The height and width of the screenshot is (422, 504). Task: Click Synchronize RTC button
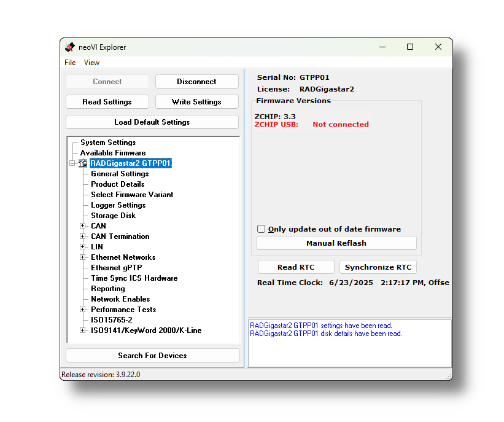coord(378,267)
